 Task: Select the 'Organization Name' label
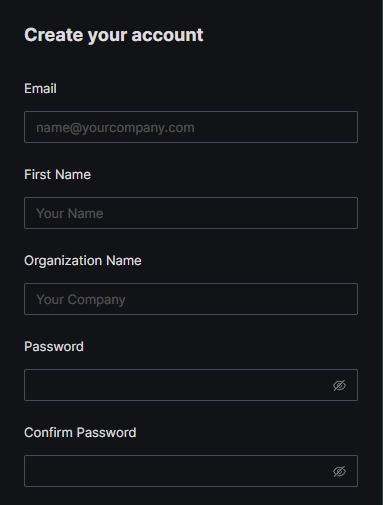point(83,261)
